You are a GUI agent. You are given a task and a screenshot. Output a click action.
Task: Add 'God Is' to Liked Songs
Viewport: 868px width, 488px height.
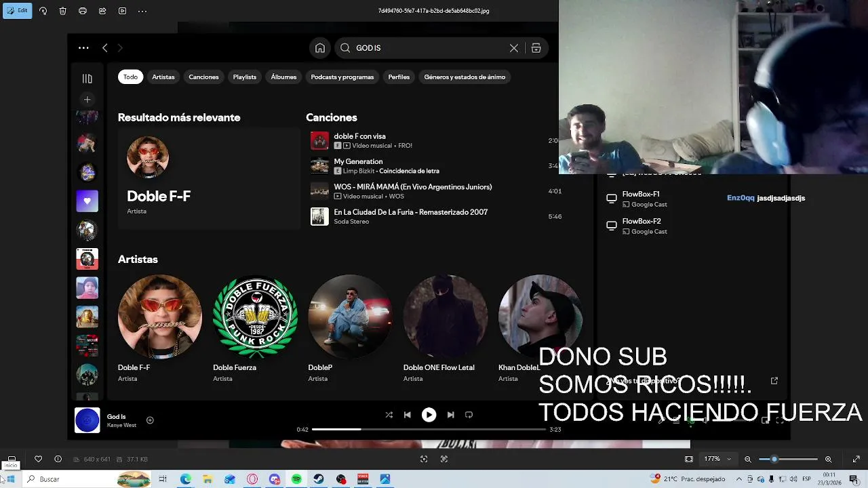[x=150, y=420]
